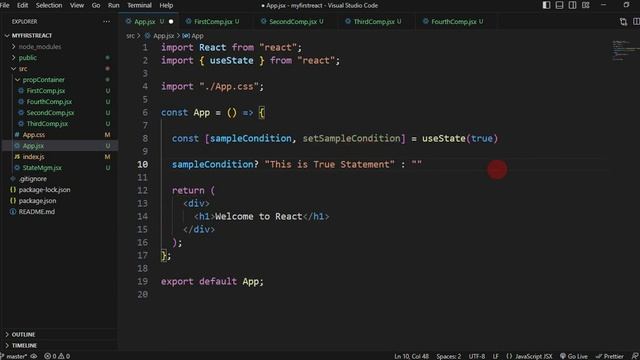Open the Edit menu

coord(22,5)
